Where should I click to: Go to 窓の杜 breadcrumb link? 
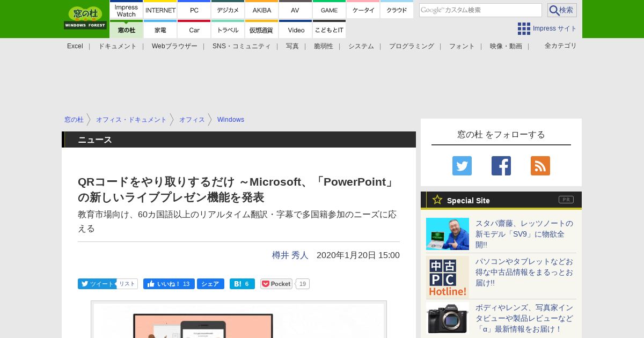point(74,120)
